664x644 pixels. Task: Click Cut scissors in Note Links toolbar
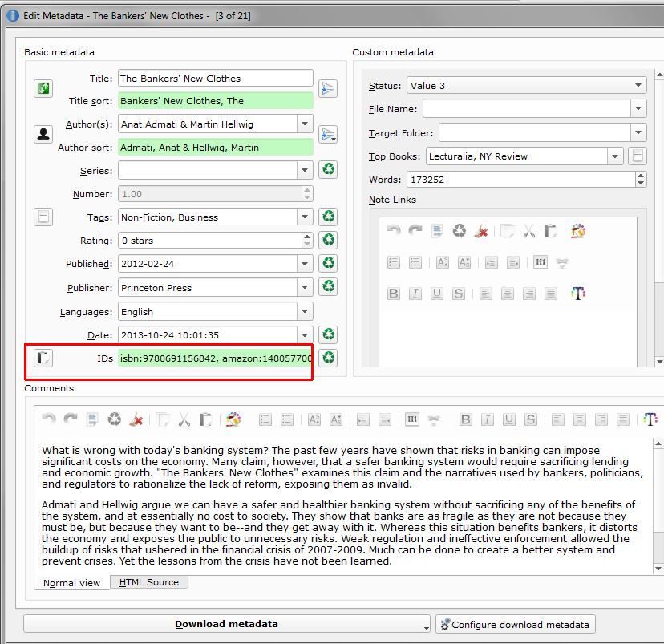[x=529, y=231]
